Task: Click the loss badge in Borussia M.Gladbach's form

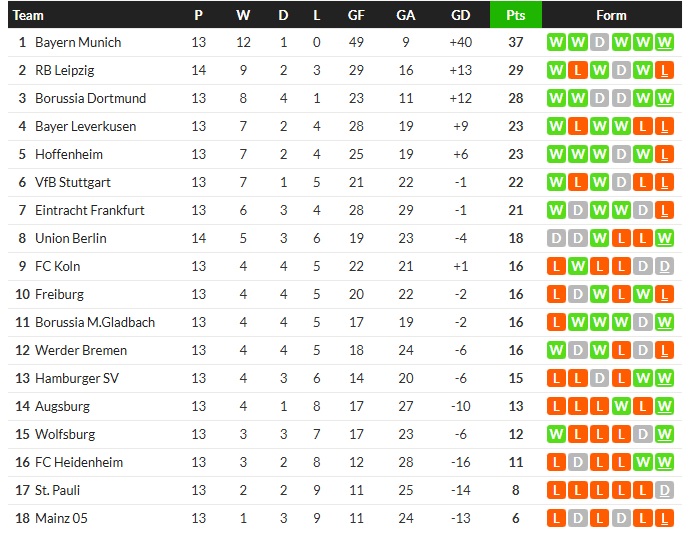Action: pos(555,322)
